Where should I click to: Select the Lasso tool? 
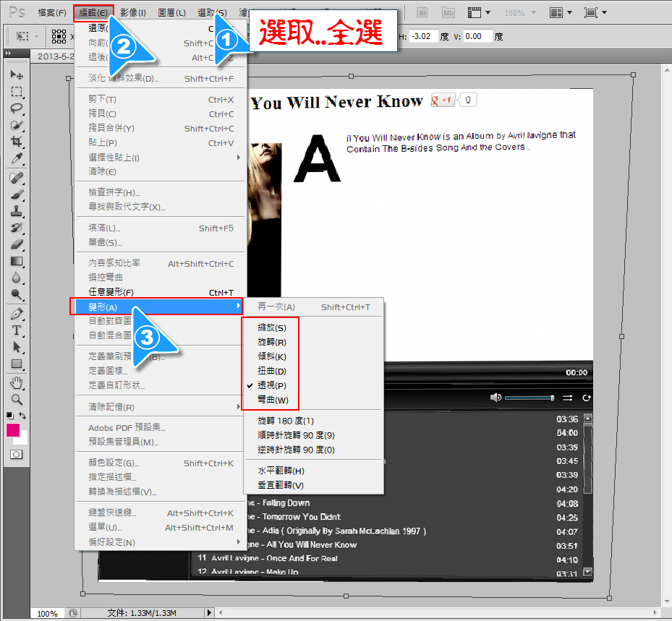(x=17, y=108)
